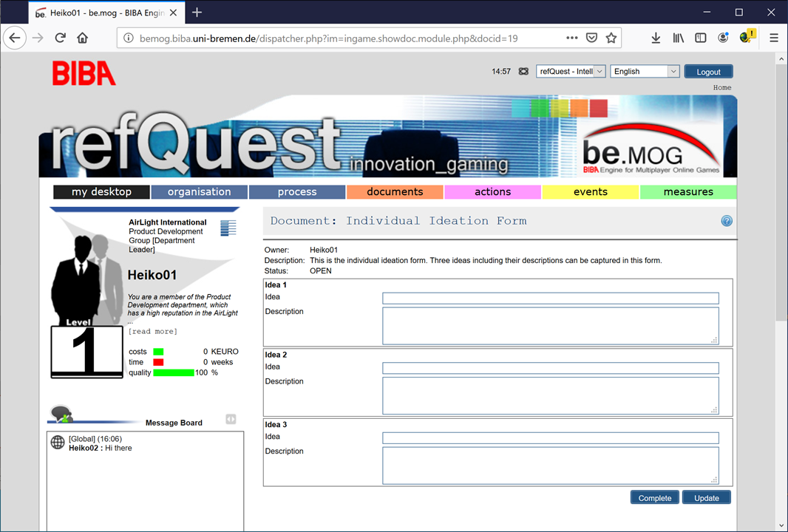Click the Idea 2 idea text field
The image size is (788, 532).
point(551,368)
